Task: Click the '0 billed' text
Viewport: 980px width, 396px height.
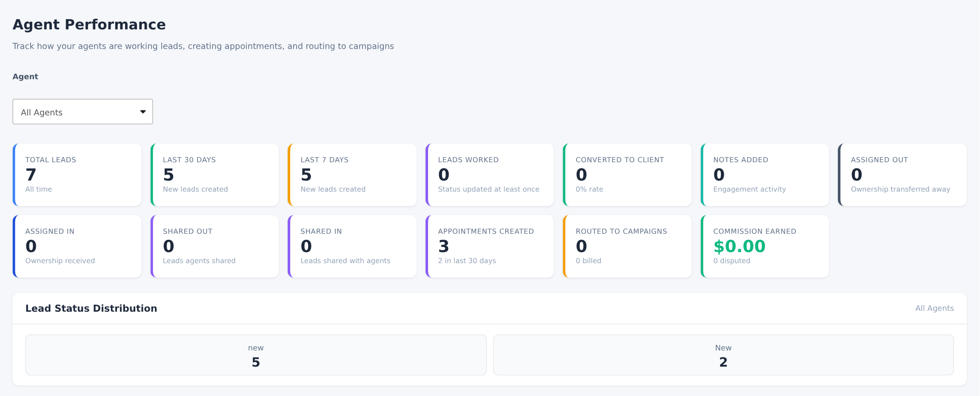Action: click(x=588, y=261)
